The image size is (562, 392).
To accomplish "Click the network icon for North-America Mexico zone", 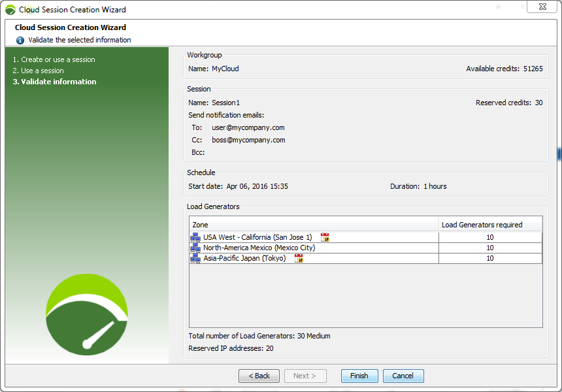I will [195, 248].
